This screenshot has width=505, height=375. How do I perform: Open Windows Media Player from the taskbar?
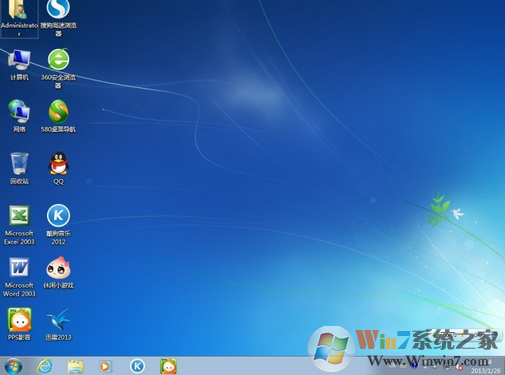[105, 366]
